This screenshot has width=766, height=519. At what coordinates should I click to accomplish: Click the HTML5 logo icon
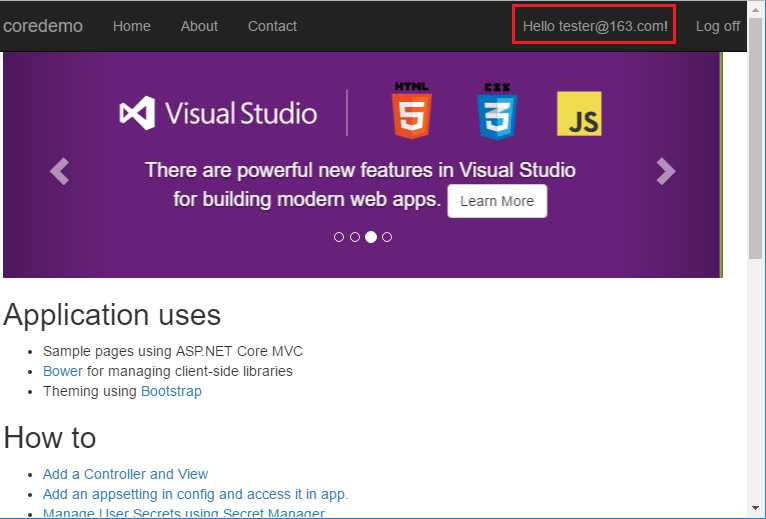pos(412,111)
